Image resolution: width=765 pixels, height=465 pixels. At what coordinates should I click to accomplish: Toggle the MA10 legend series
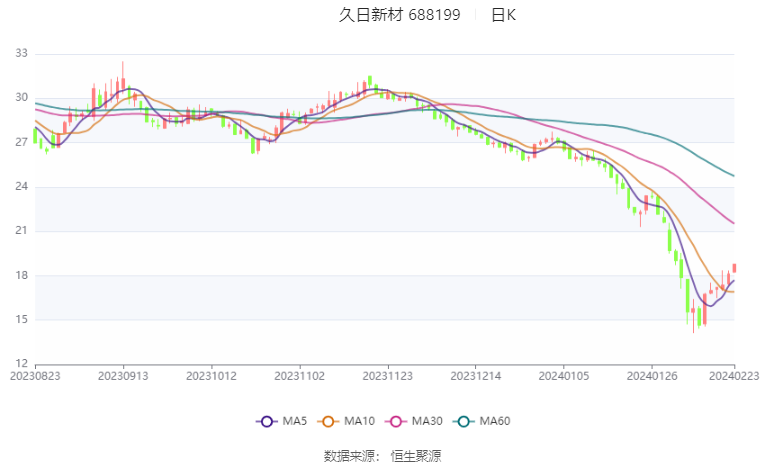[346, 421]
